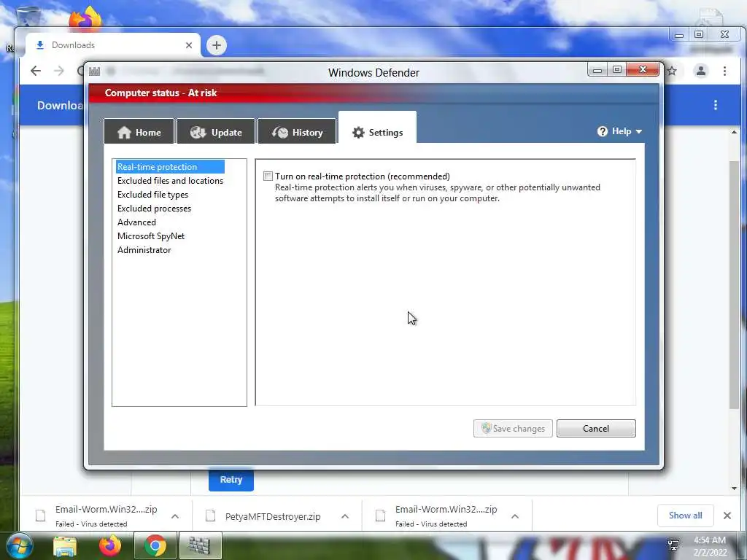Click file icon of PetyaMFTDestroyer.zip
747x560 pixels.
211,516
